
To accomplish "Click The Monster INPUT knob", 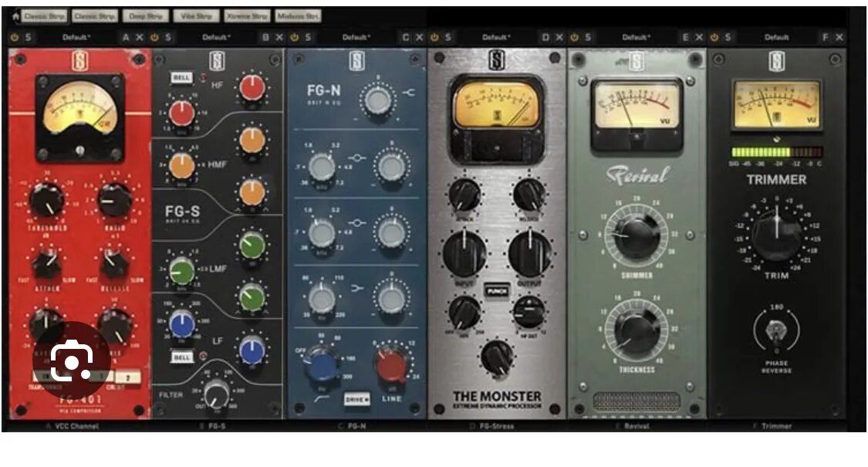I will click(464, 254).
